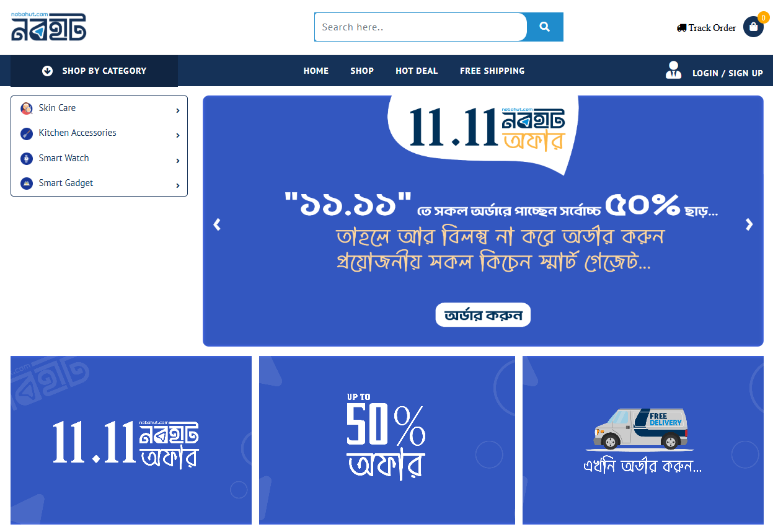
Task: Select the Shop menu item
Action: click(x=362, y=71)
